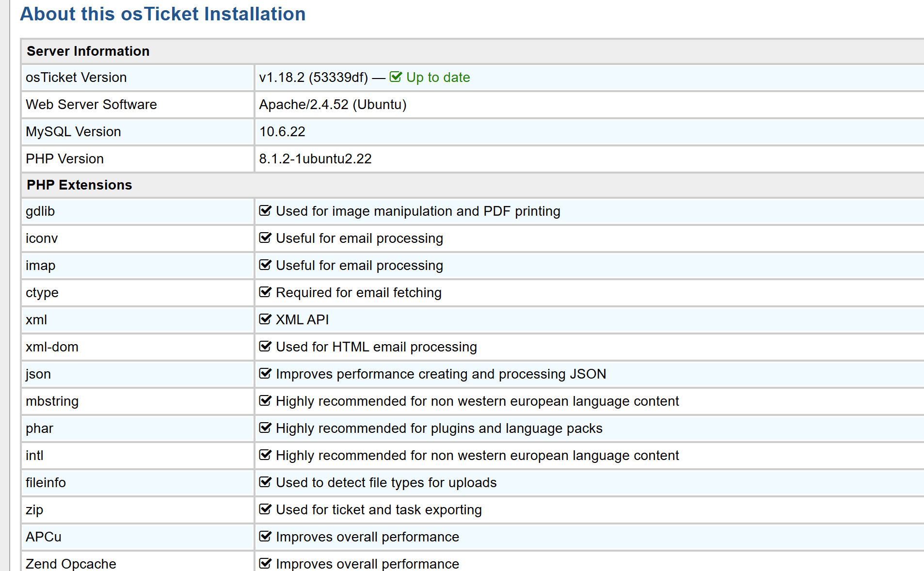Click the json extension check icon

coord(265,374)
